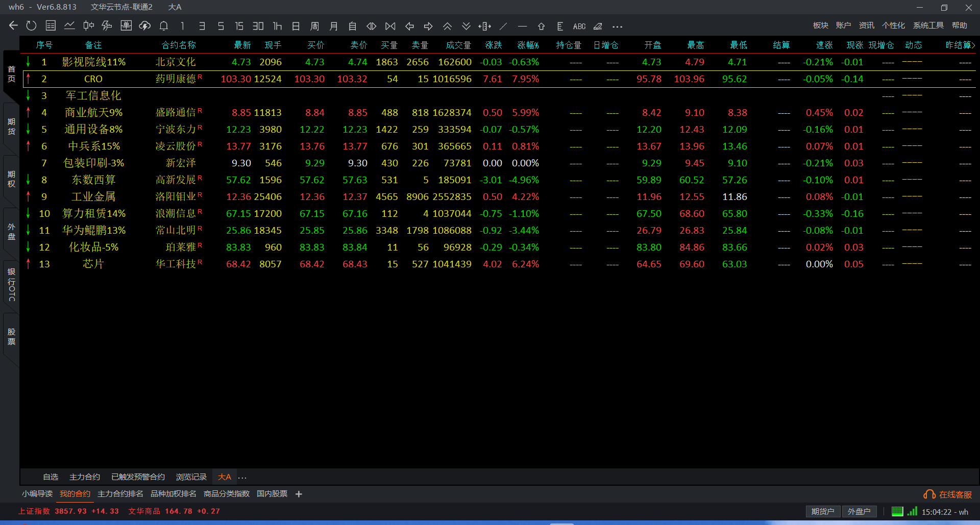This screenshot has height=525, width=980.
Task: Open the 帮助 menu
Action: tap(960, 26)
